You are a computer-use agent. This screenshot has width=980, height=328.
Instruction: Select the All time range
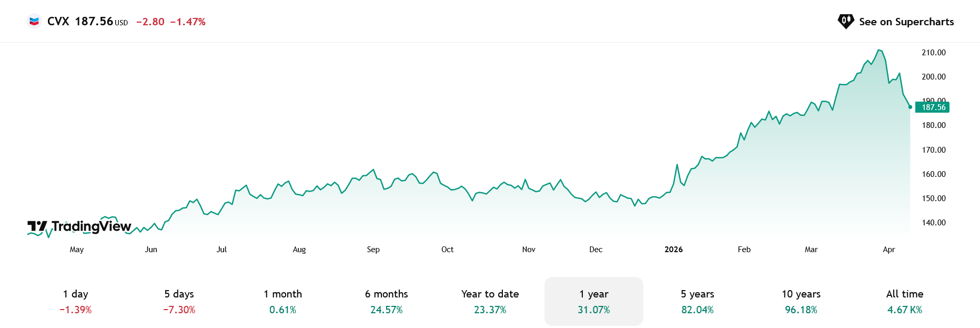pyautogui.click(x=904, y=301)
